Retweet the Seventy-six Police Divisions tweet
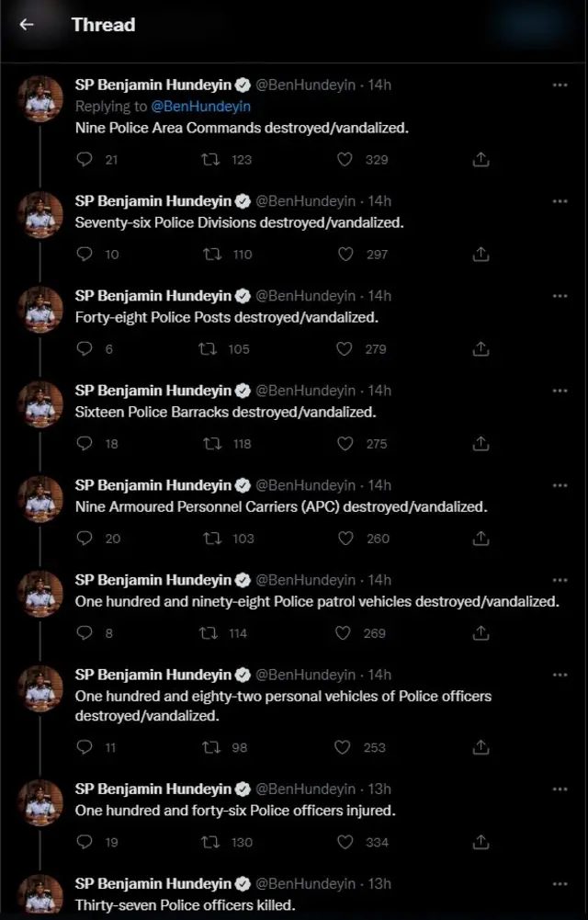 tap(212, 255)
